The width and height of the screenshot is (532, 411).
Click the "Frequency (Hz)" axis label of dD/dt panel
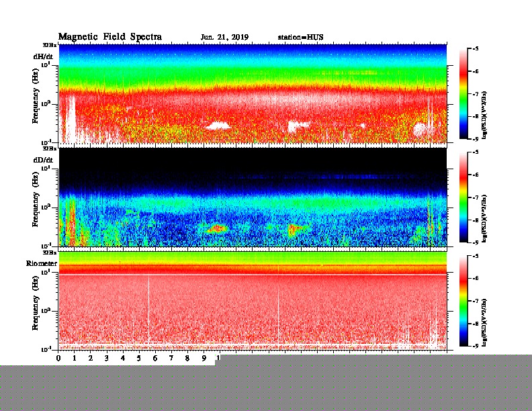(x=35, y=199)
